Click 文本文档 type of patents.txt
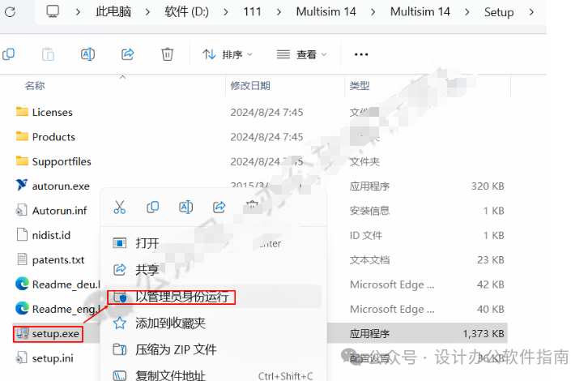588x381 pixels. coord(370,260)
